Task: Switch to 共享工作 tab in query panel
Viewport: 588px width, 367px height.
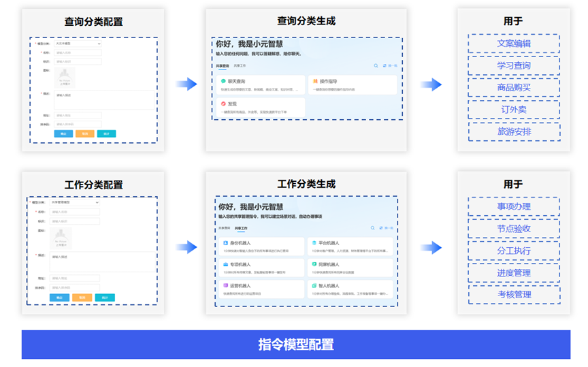Action: coord(240,65)
